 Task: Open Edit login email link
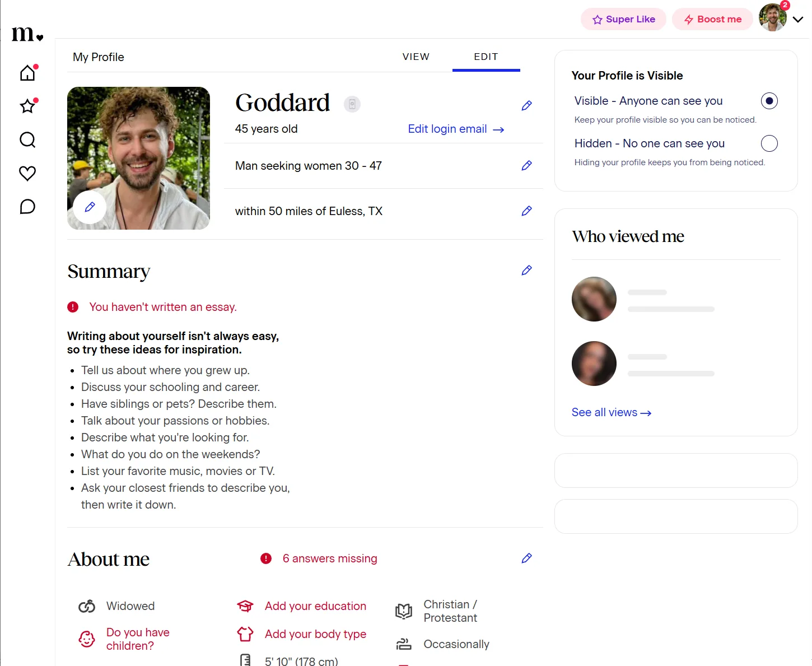tap(456, 129)
